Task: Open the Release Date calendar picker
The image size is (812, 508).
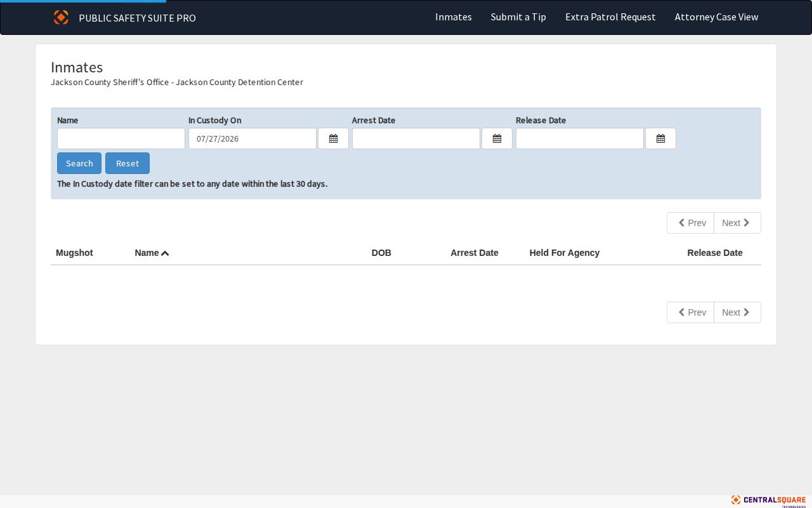Action: [660, 138]
